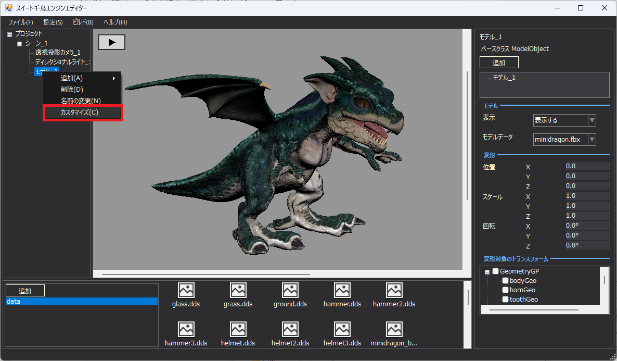Click the スケール Z value field
The height and width of the screenshot is (361, 617).
coord(587,216)
